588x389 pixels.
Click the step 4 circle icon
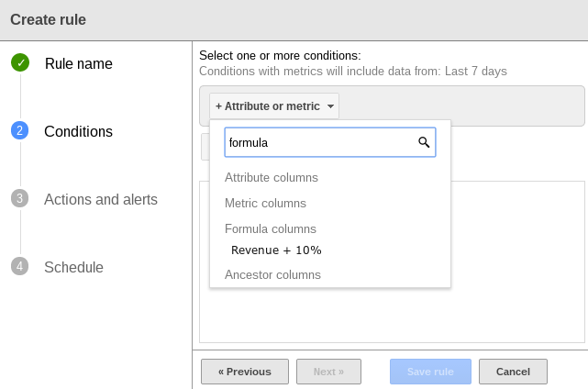(20, 267)
